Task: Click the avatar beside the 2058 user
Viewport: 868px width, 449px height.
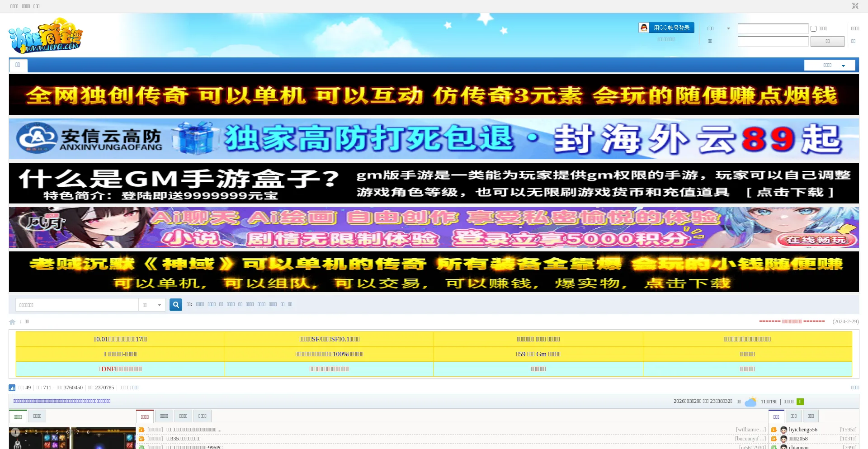Action: pos(783,439)
